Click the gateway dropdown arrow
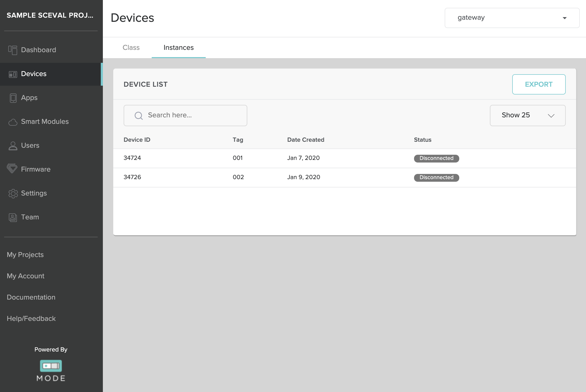This screenshot has height=392, width=586. click(564, 18)
